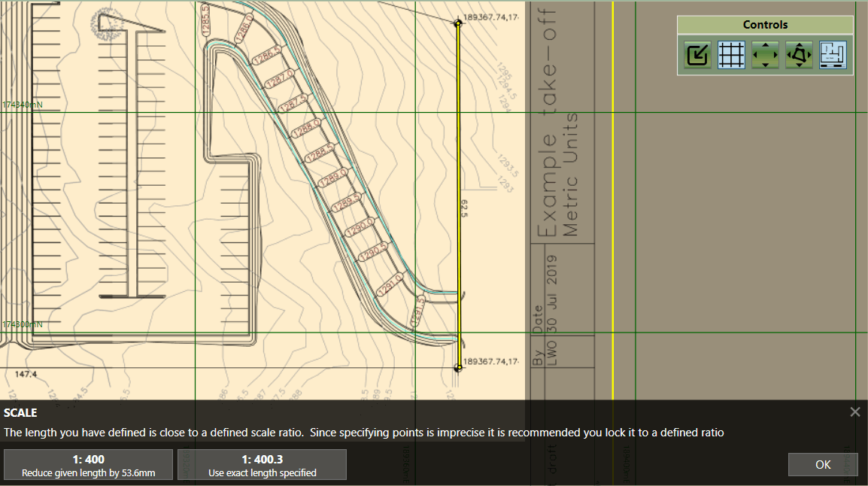Click the import arrow-into-box icon in Controls

click(x=698, y=55)
